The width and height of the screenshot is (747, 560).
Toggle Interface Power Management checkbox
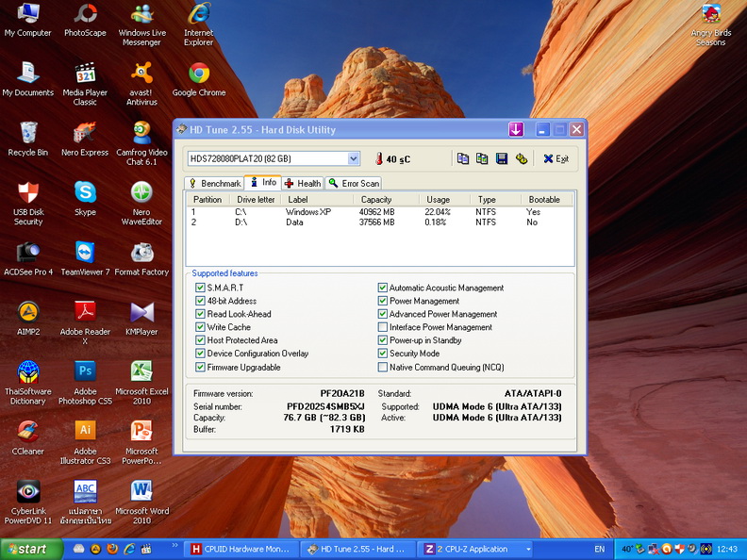click(382, 327)
